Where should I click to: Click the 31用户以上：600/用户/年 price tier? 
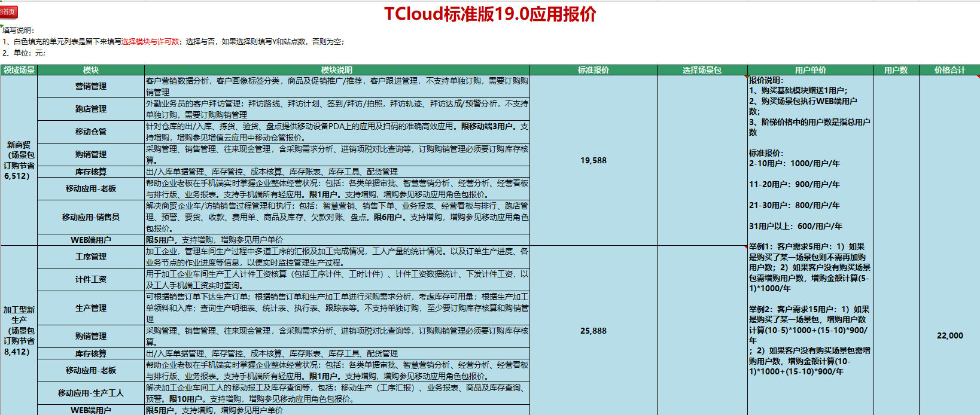(795, 226)
